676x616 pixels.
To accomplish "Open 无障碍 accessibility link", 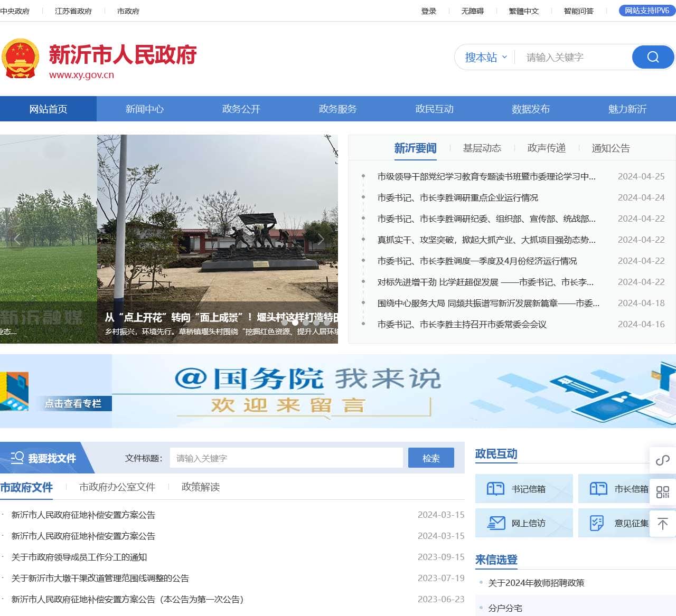I will coord(473,11).
